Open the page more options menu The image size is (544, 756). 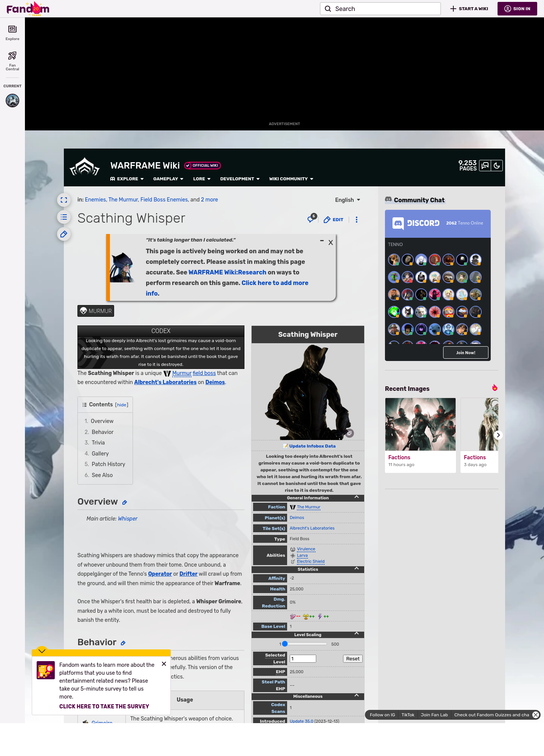(357, 220)
